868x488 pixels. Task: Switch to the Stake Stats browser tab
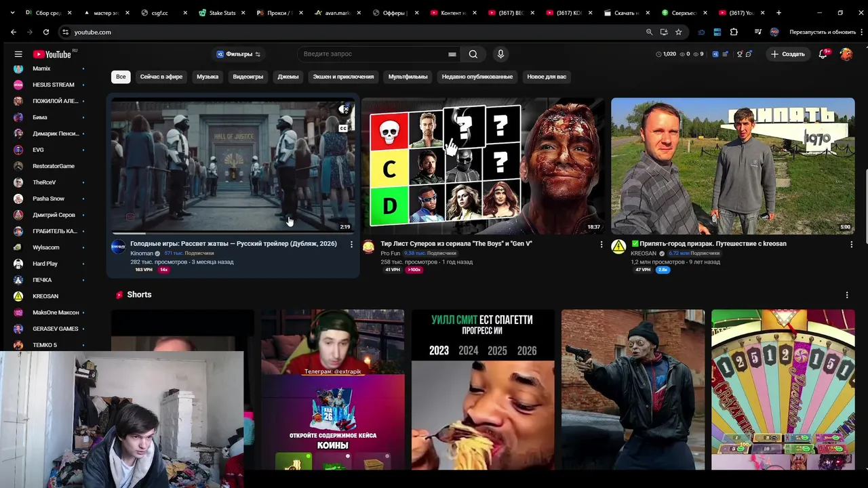tap(222, 12)
